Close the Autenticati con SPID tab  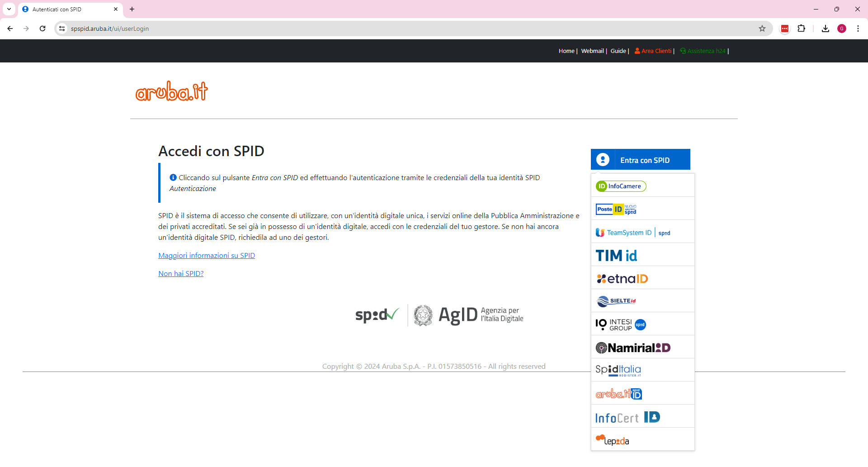point(116,9)
